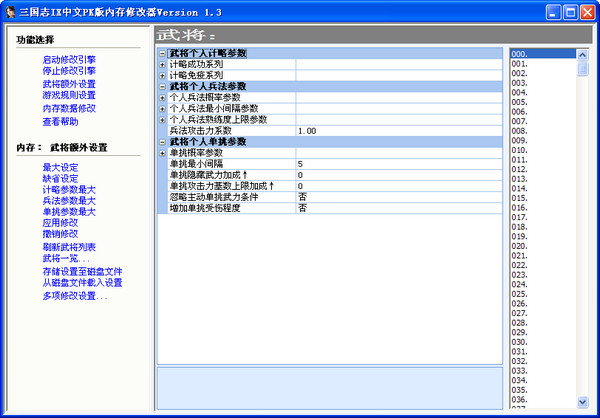Click the 启动修改引擎 link

click(x=69, y=60)
